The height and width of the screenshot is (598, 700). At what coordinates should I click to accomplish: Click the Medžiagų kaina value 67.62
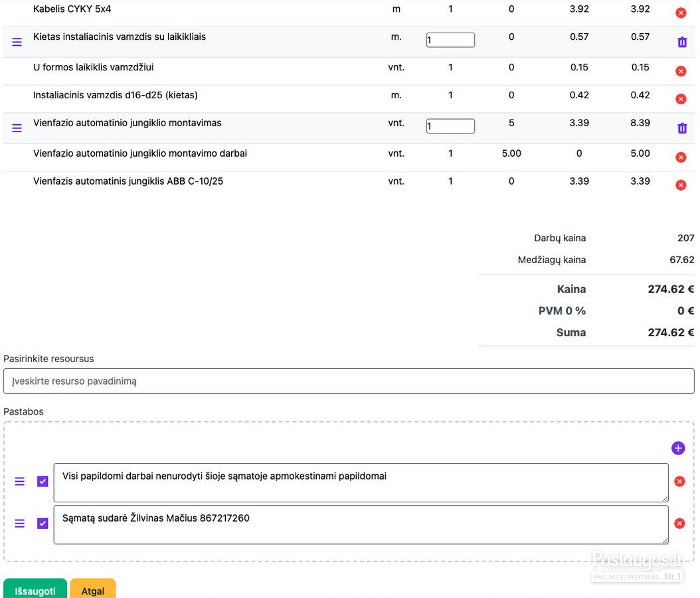tap(681, 260)
